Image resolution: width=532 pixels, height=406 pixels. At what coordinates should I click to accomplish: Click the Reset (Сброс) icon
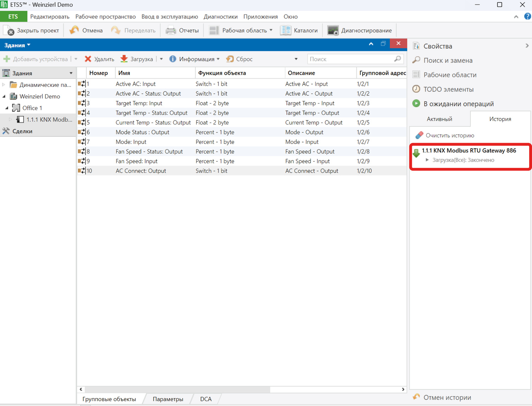tap(230, 59)
